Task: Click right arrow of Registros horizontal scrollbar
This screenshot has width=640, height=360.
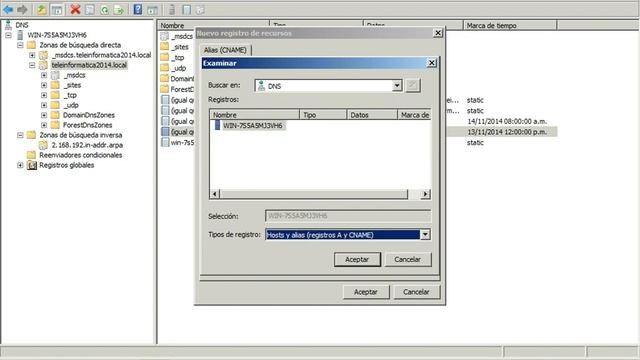Action: tap(426, 194)
